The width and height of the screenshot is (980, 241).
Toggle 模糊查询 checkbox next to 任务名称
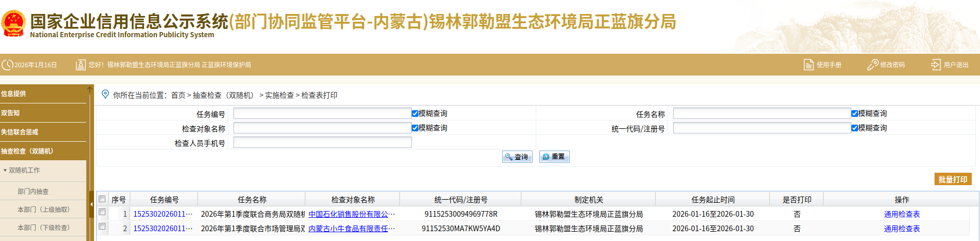(854, 113)
